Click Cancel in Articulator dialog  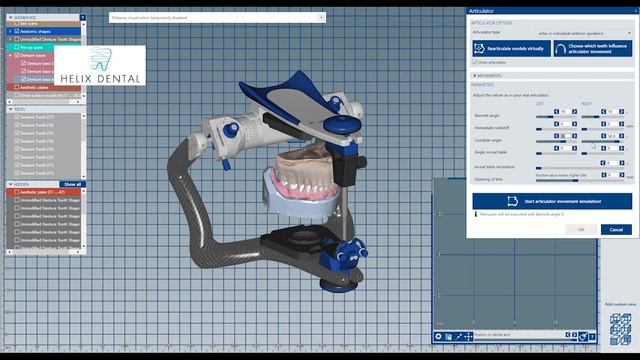[x=616, y=230]
